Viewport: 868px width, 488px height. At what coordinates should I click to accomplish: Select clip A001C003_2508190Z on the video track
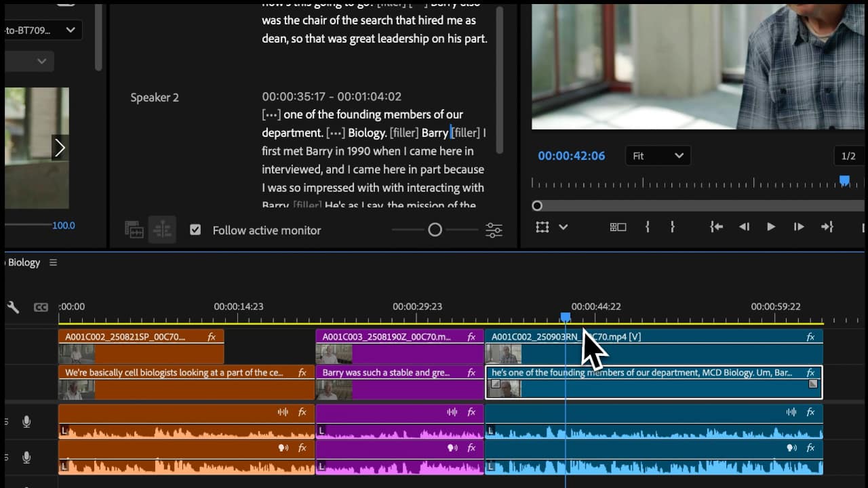pyautogui.click(x=399, y=346)
